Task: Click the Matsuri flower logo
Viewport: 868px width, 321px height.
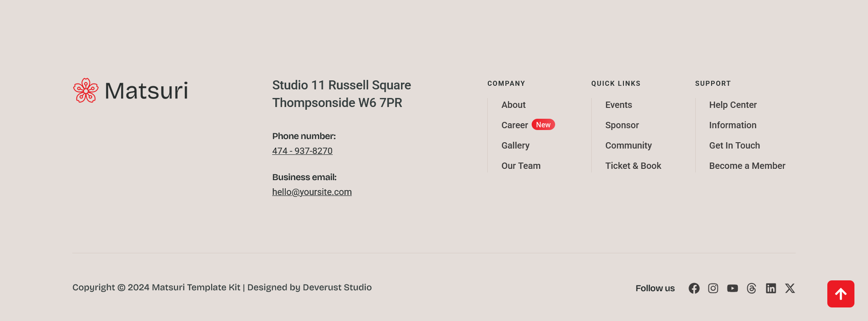Action: pos(86,90)
